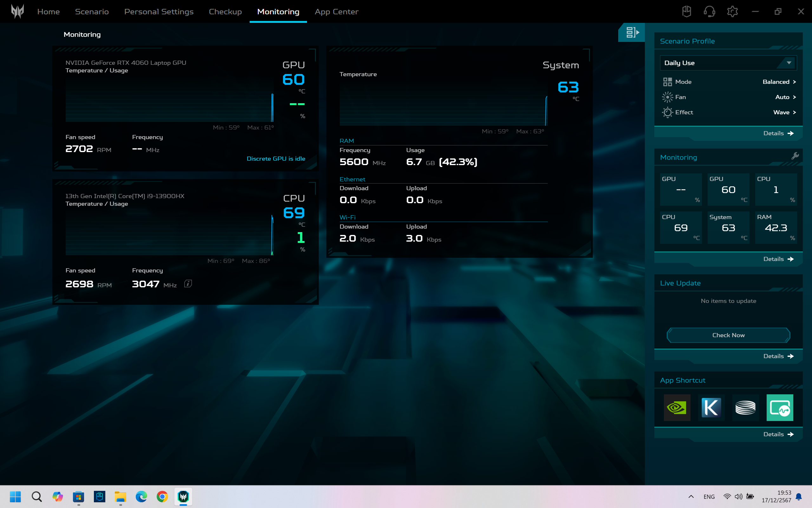Open Microsoft Edge from the taskbar

coord(141,497)
